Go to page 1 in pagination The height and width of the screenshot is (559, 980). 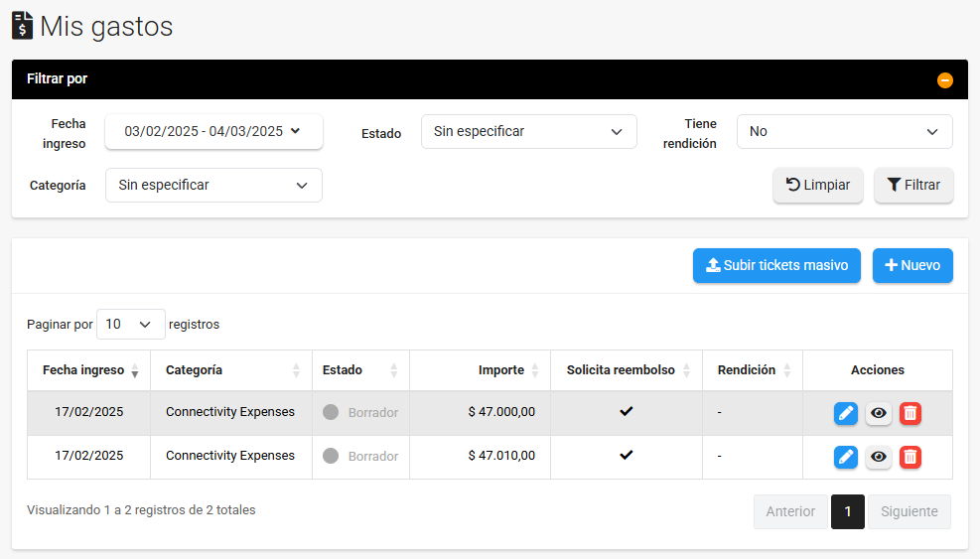(x=847, y=511)
